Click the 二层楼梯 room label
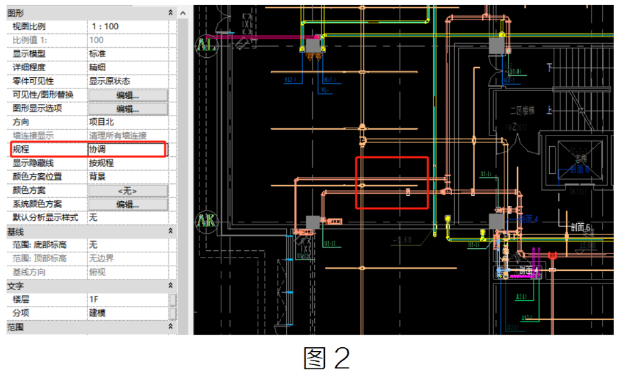This screenshot has height=376, width=630. point(522,111)
